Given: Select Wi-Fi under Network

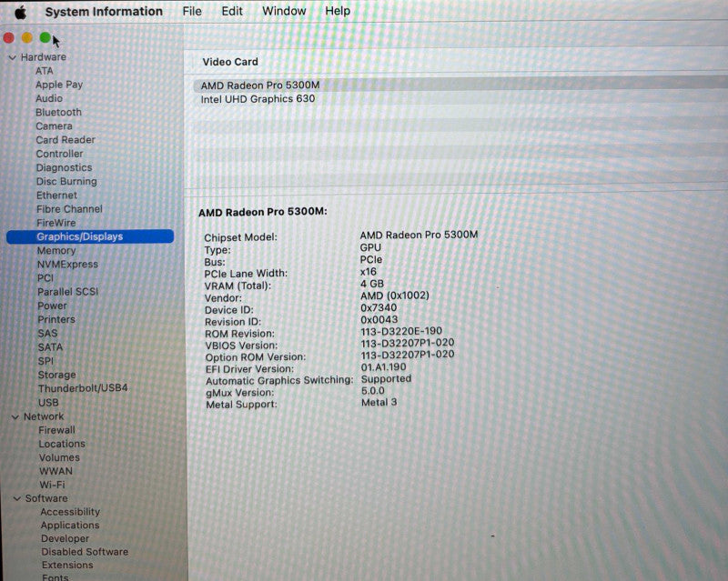Looking at the screenshot, I should pos(53,485).
